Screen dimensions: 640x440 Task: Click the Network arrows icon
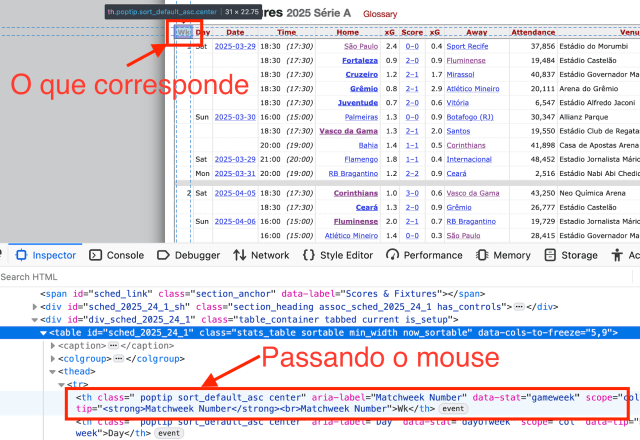(x=240, y=255)
